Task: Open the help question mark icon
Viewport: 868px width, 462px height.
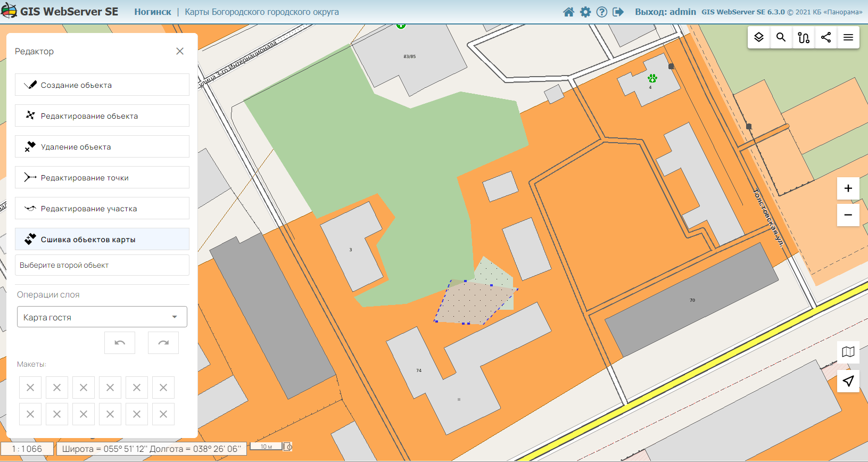Action: [x=602, y=12]
